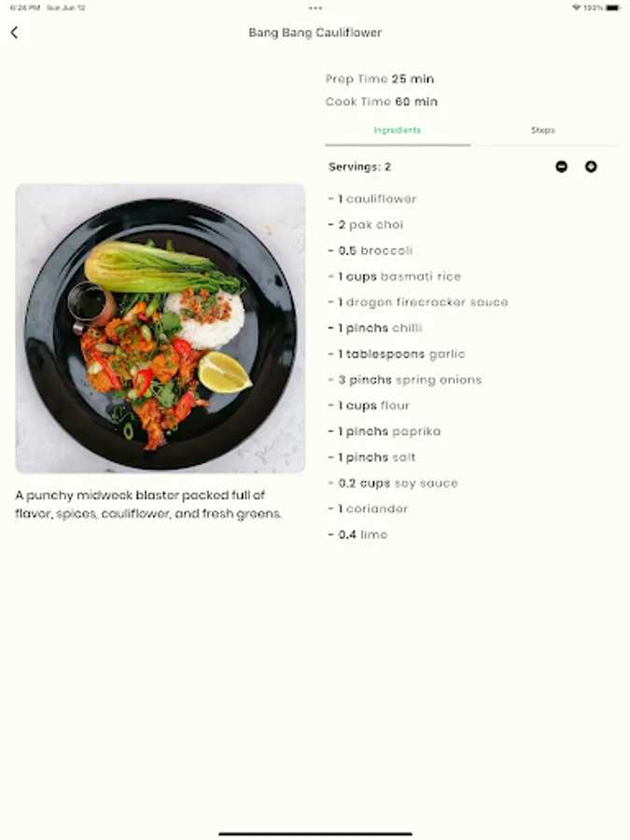Screen dimensions: 630x840
Task: Select the cauliflower ingredient row
Action: 372,199
